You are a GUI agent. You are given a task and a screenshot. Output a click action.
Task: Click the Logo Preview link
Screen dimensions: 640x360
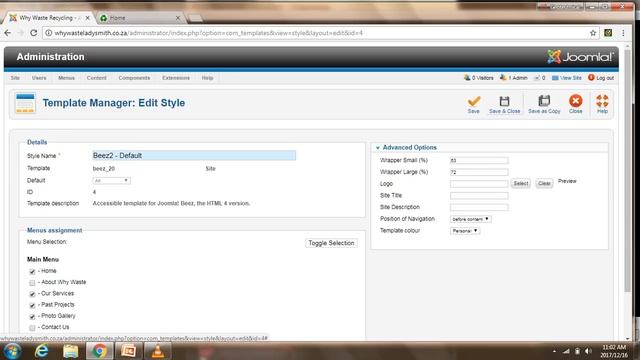(567, 181)
